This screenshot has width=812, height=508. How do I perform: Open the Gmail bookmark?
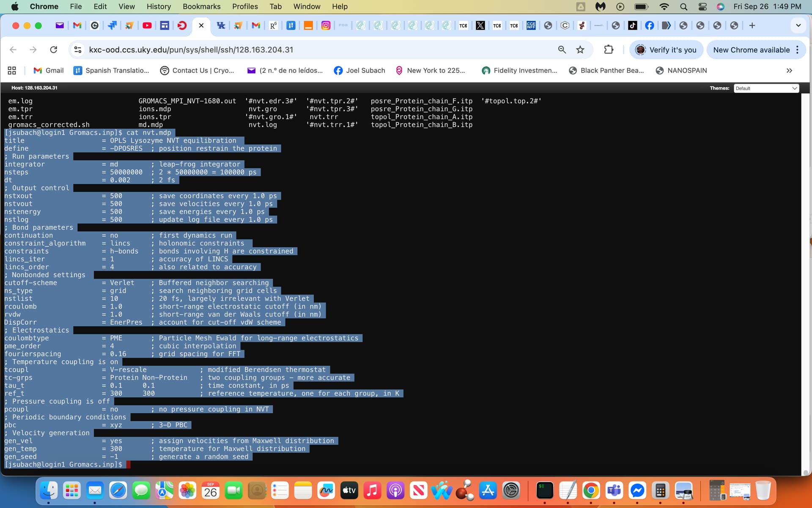49,70
